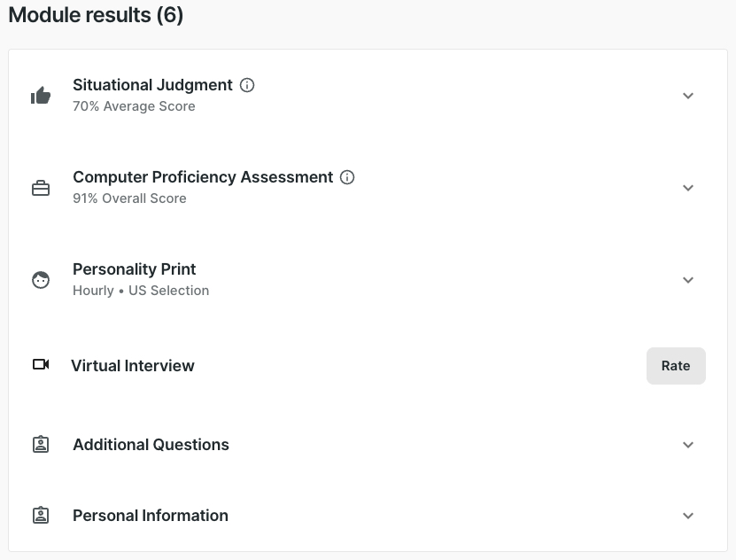
Task: Click the Personality Print module title
Action: tap(135, 269)
